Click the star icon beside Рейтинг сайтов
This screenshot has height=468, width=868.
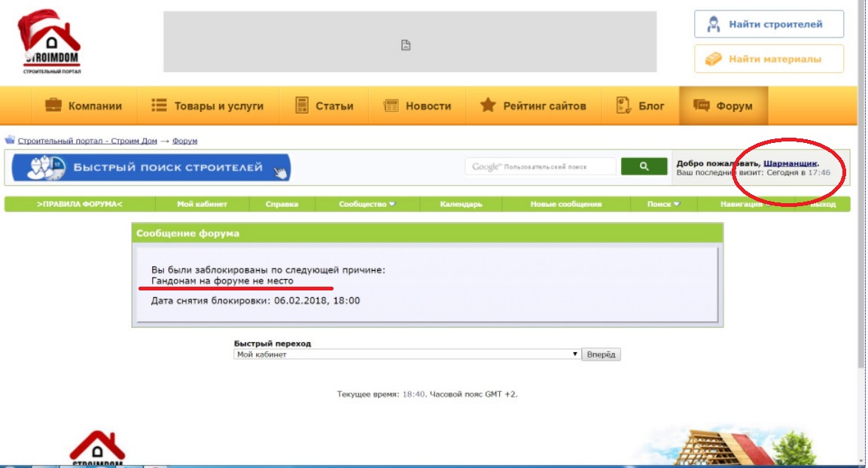488,105
